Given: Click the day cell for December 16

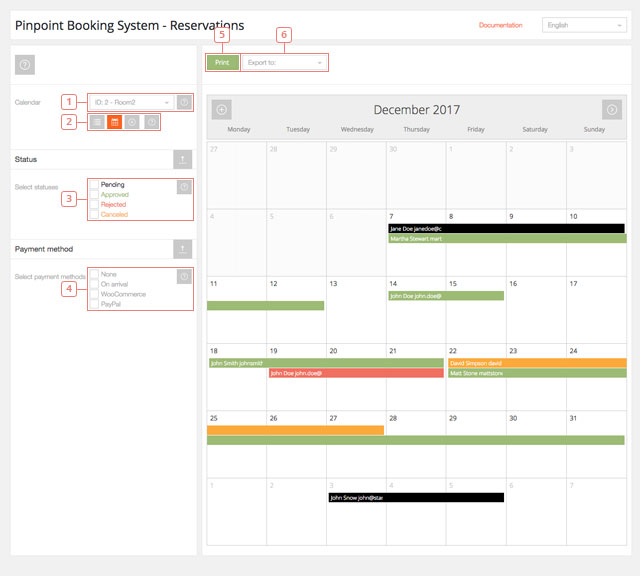Looking at the screenshot, I should (x=536, y=310).
